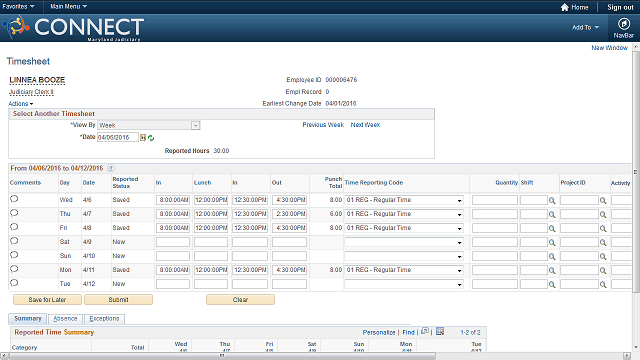
Task: Click the LINNEA BOOZE employee name
Action: [37, 80]
